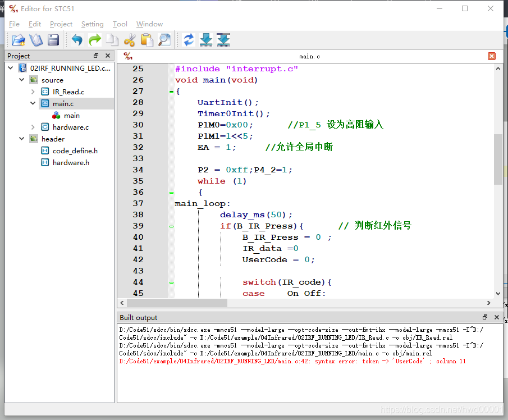Viewport: 508px width, 420px height.
Task: Close the Project panel
Action: coord(108,56)
